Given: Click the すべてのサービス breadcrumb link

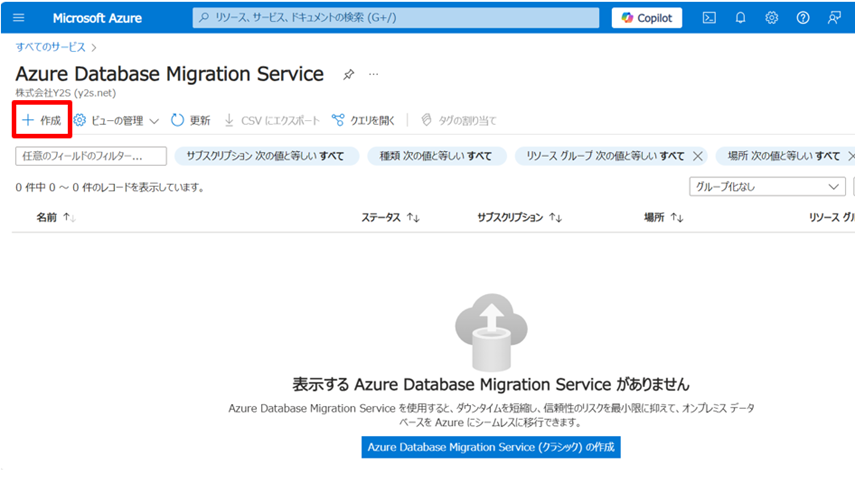Looking at the screenshot, I should (x=50, y=46).
